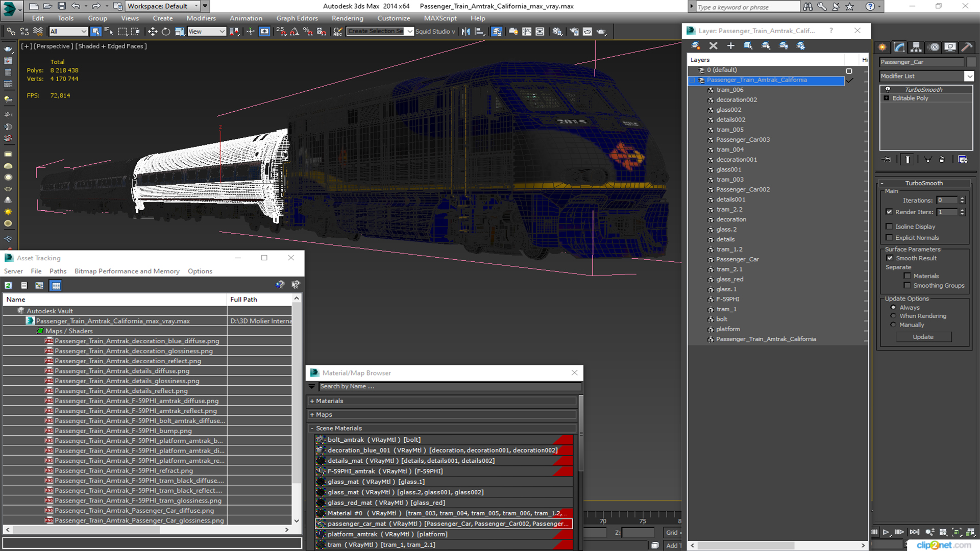Toggle the Angle Snap icon
Image resolution: width=980 pixels, height=551 pixels.
coord(295,32)
